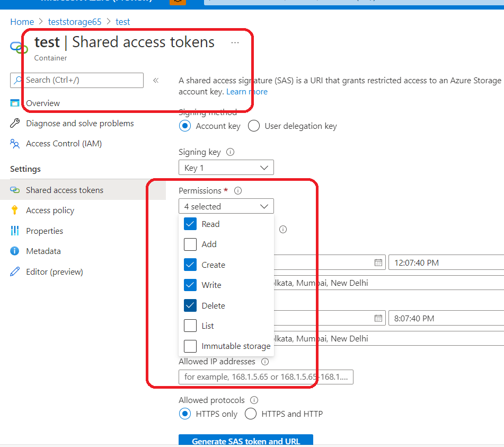Click the Editor pencil icon
This screenshot has height=447, width=504.
click(x=15, y=271)
